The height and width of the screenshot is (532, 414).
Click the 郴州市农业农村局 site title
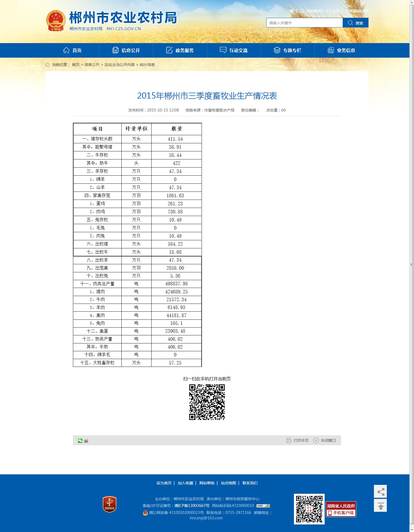123,18
